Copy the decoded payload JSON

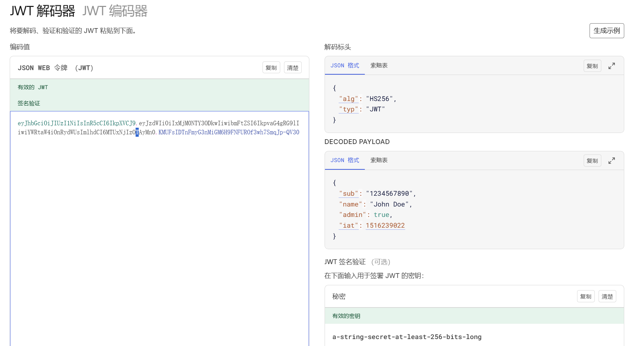[x=592, y=161]
